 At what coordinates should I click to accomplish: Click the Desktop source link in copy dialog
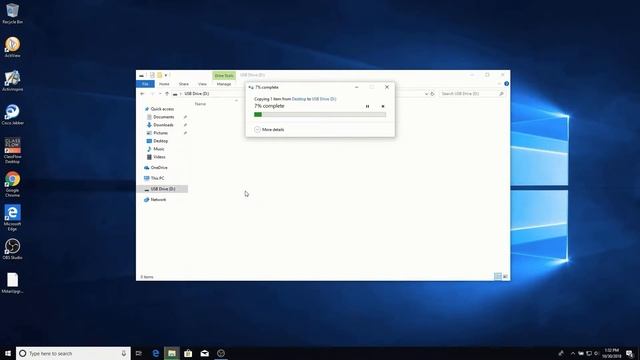[298, 99]
